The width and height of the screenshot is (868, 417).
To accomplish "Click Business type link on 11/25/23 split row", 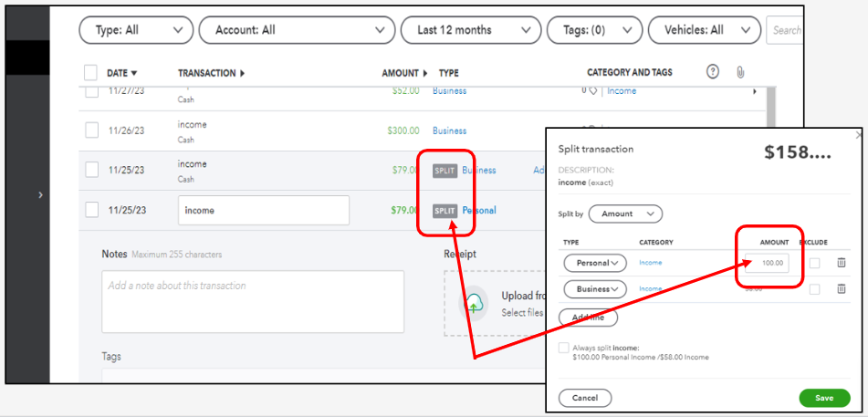I will pyautogui.click(x=479, y=171).
